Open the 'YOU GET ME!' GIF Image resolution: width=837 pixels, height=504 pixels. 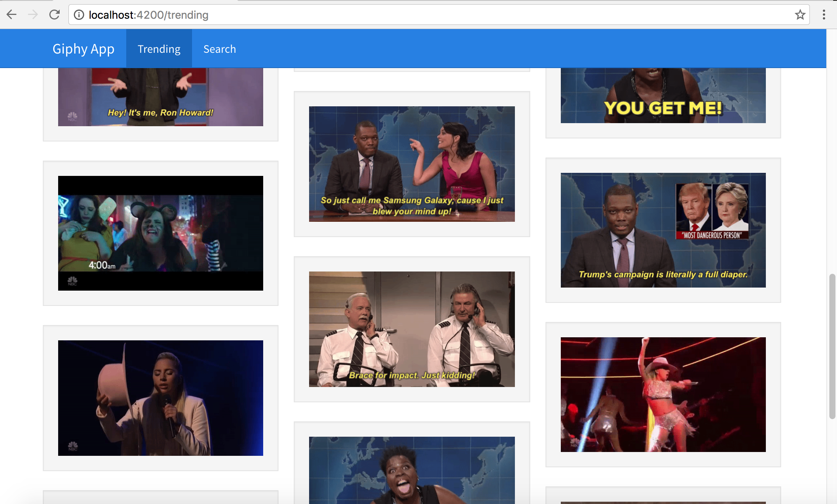click(663, 96)
